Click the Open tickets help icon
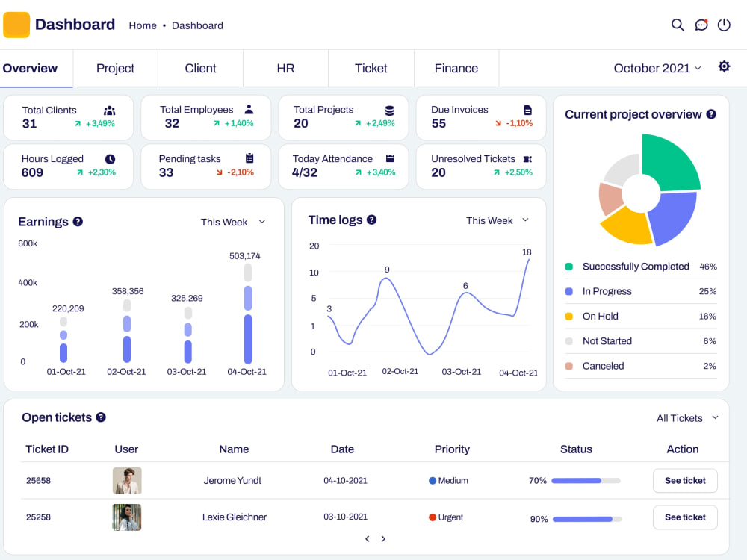Viewport: 747px width, 560px height. click(x=101, y=417)
